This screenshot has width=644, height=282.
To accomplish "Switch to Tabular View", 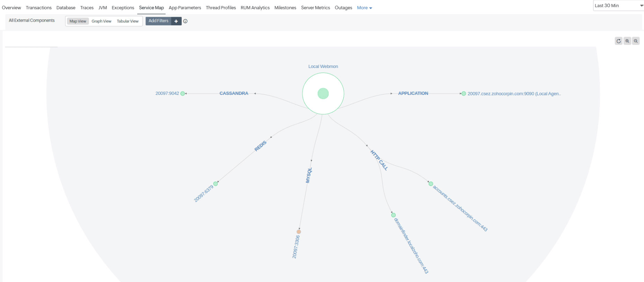I will (128, 21).
